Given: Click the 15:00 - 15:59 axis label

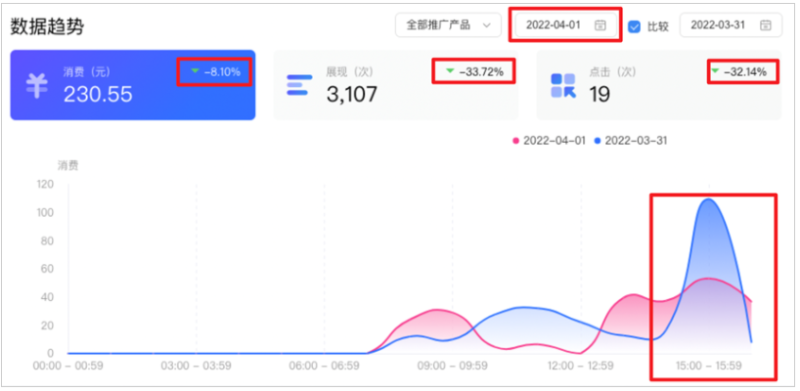Looking at the screenshot, I should tap(709, 366).
